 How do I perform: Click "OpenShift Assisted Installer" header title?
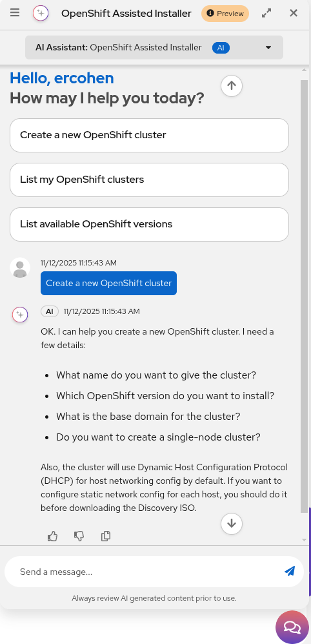coord(126,14)
